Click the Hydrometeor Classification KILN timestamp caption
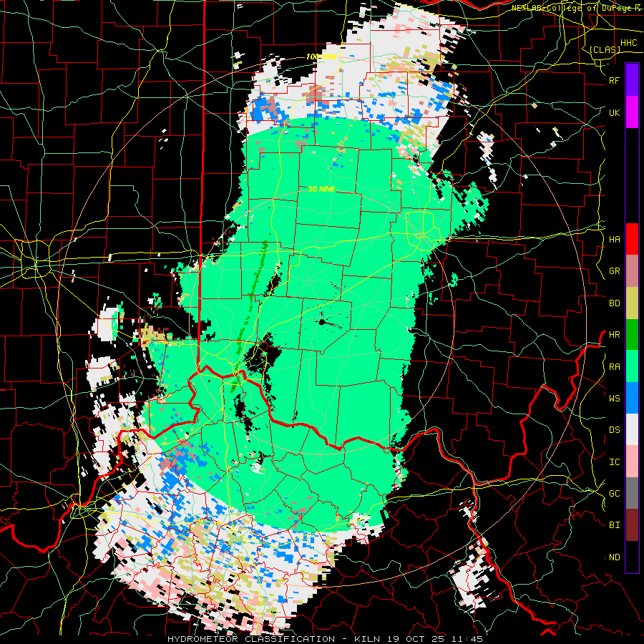 325,639
